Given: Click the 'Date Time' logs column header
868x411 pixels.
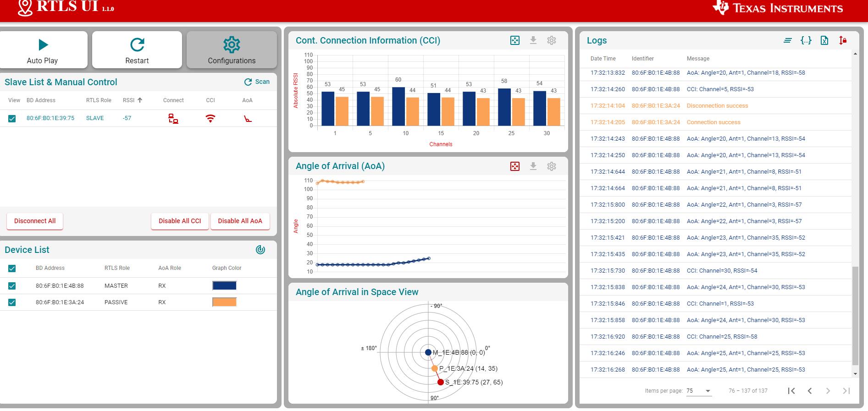Looking at the screenshot, I should (x=603, y=59).
